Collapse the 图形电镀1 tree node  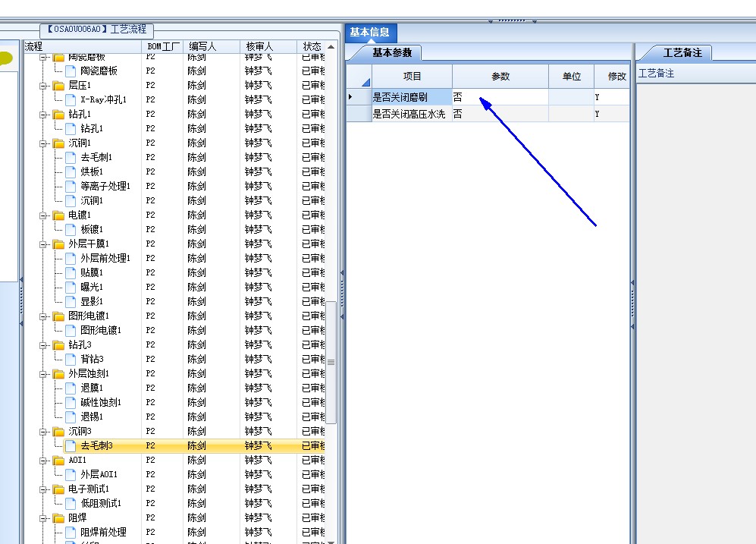pyautogui.click(x=43, y=316)
